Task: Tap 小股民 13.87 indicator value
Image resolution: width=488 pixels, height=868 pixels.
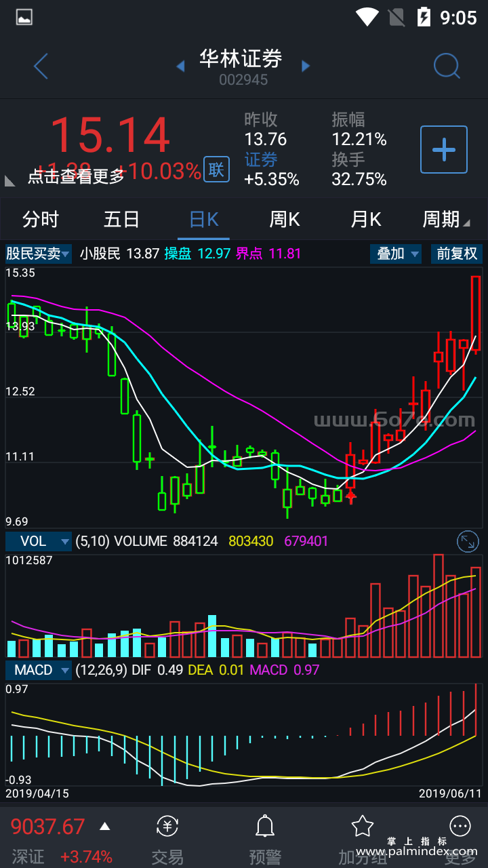Action: [x=119, y=254]
